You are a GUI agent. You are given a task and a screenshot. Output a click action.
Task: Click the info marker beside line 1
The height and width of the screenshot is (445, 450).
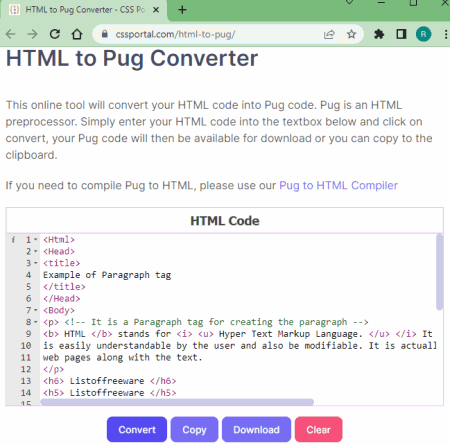click(x=13, y=239)
